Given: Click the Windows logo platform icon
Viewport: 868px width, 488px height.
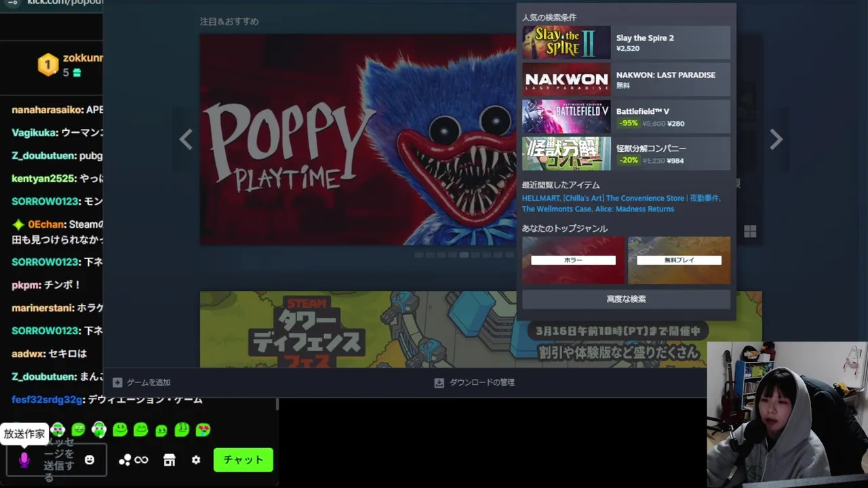Looking at the screenshot, I should tap(750, 232).
